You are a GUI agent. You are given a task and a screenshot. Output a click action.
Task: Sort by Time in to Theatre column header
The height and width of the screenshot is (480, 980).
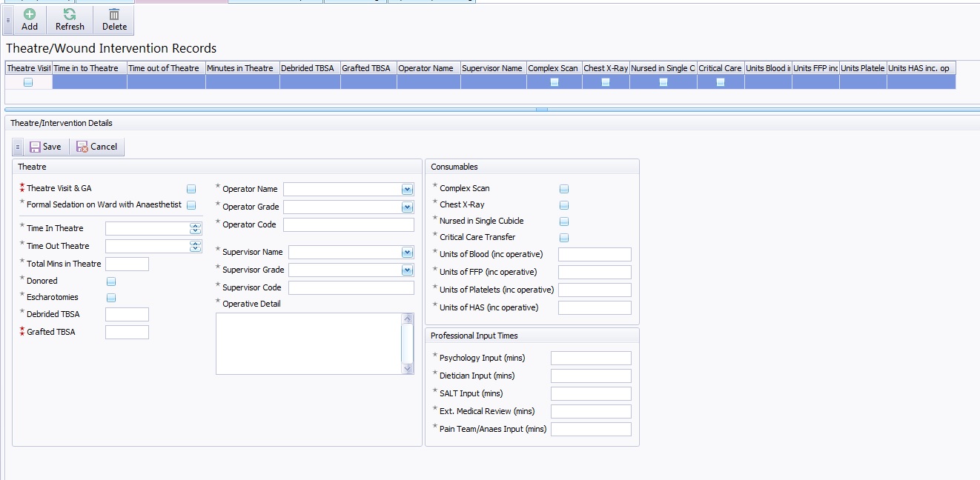[x=89, y=68]
